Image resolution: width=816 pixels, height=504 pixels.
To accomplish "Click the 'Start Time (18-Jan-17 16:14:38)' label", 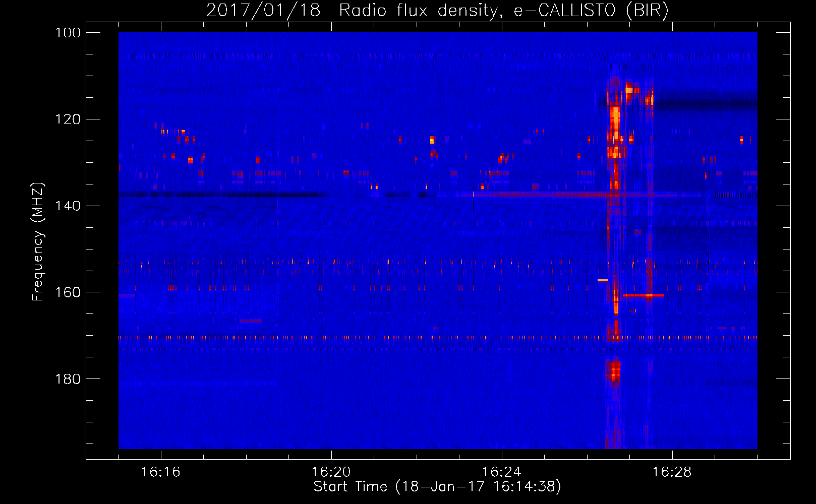I will click(437, 486).
